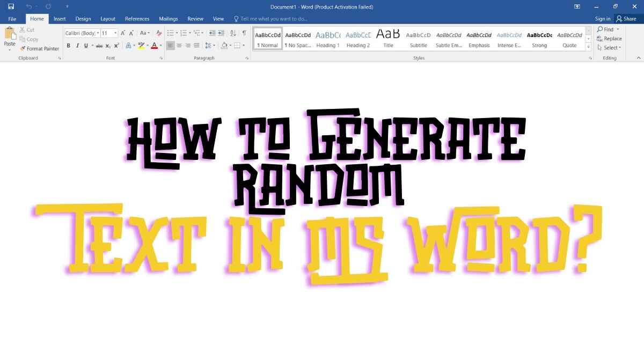The image size is (644, 337).
Task: Click the Sort icon in Paragraph group
Action: tap(233, 33)
